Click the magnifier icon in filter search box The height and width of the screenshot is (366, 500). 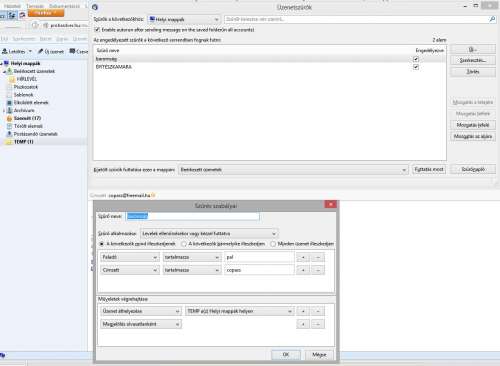(492, 19)
